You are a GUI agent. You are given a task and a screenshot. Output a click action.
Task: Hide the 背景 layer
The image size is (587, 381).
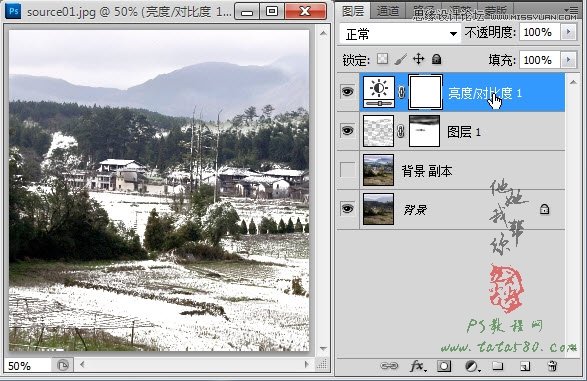(x=347, y=209)
